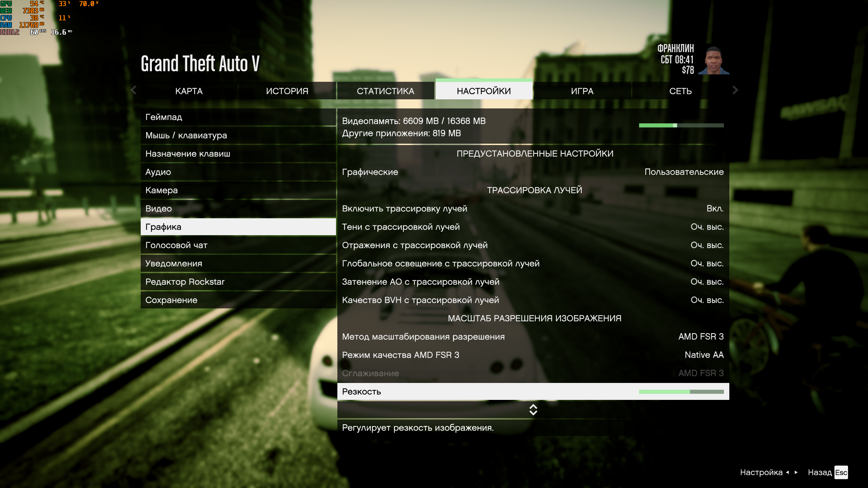Click the list scroll up/down arrows icon
Screen dimensions: 868x488
coord(533,410)
